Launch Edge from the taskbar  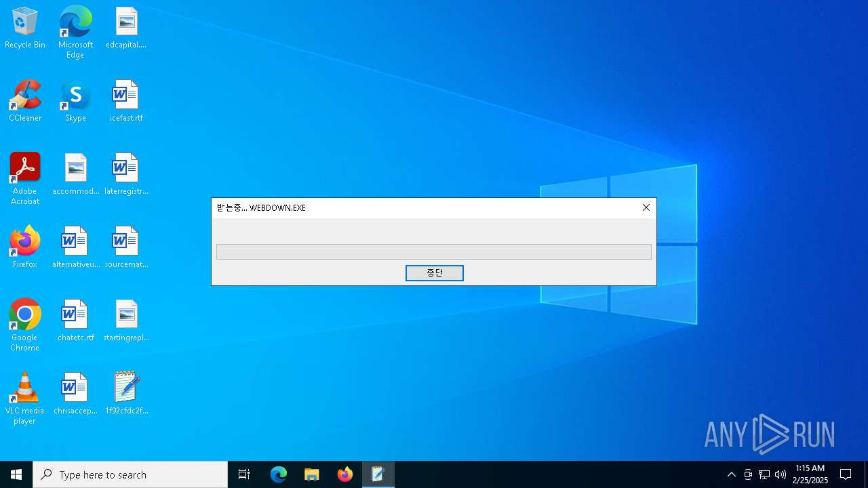[279, 474]
